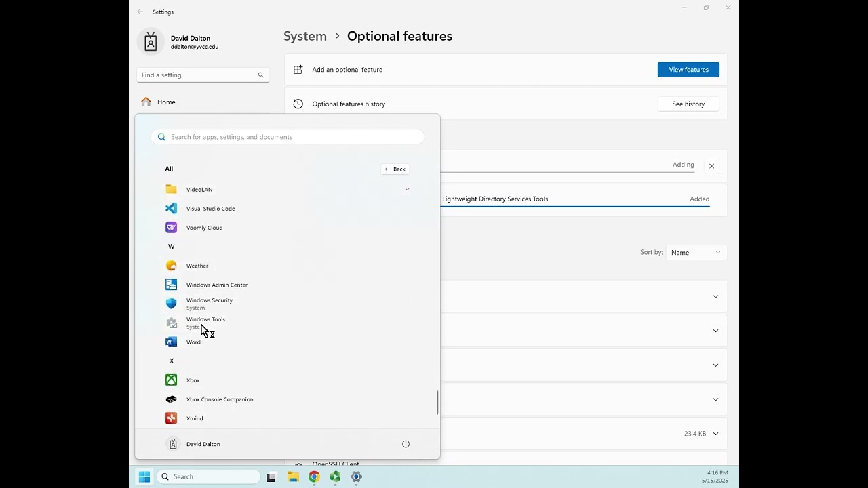The image size is (868, 488).
Task: Click the Start menu app list scrollbar
Action: click(x=437, y=403)
